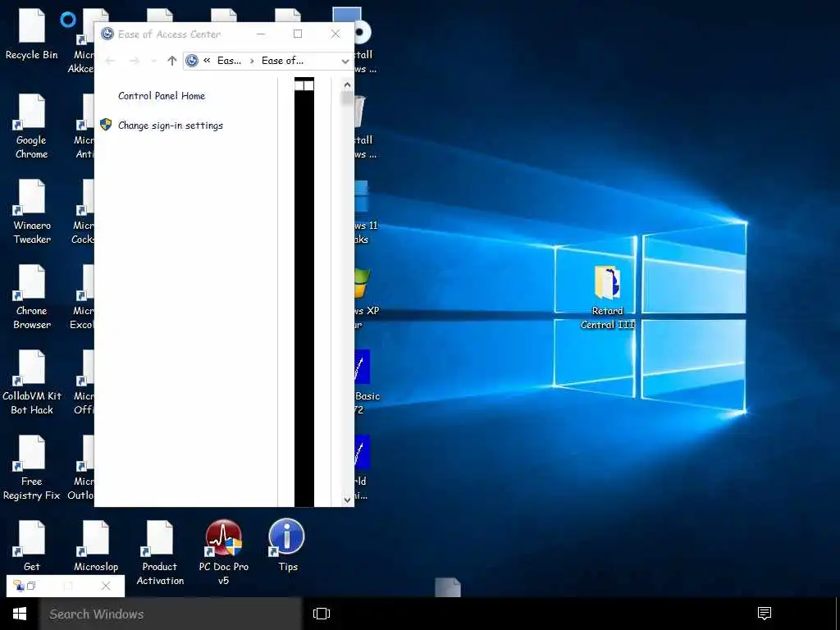The width and height of the screenshot is (840, 630).
Task: Click the Back arrow in Ease of Access Center
Action: 110,61
